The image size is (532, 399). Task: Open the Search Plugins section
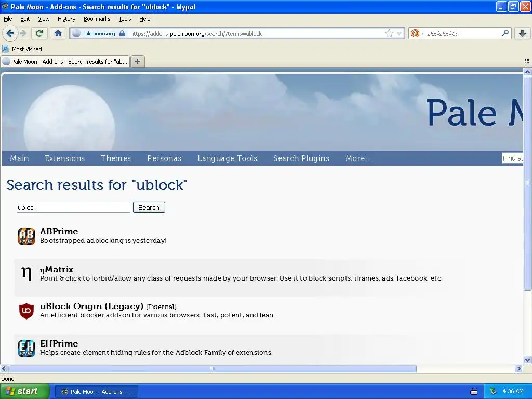pos(301,158)
